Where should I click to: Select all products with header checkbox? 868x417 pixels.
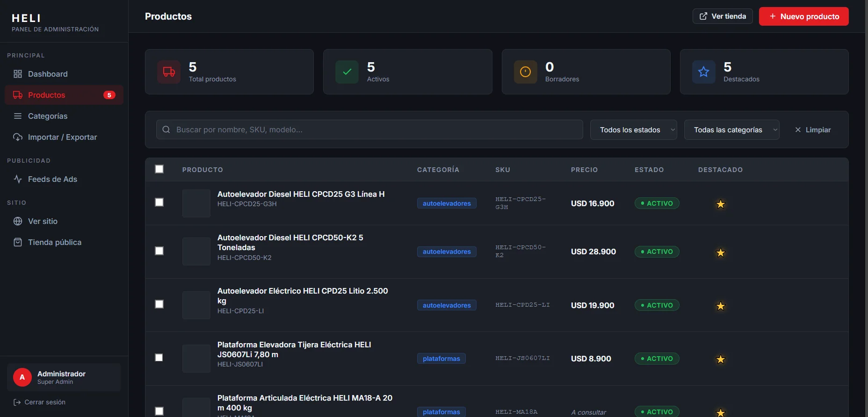point(159,169)
